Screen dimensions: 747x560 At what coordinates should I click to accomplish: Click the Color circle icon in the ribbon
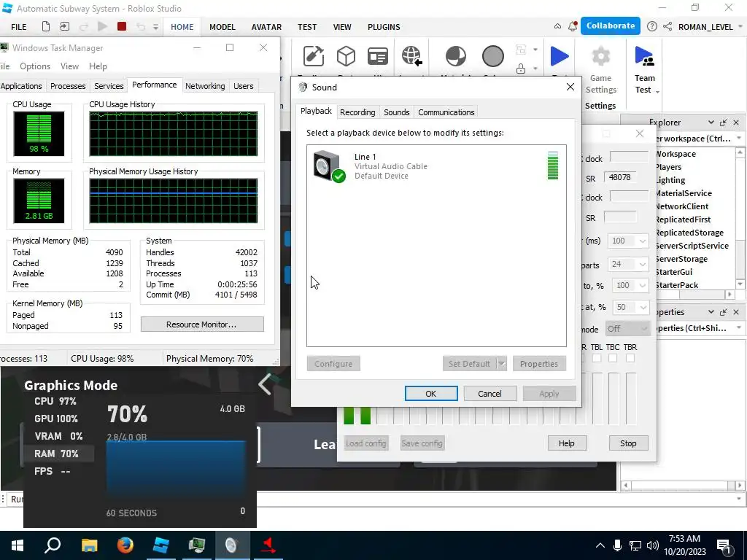pyautogui.click(x=492, y=56)
